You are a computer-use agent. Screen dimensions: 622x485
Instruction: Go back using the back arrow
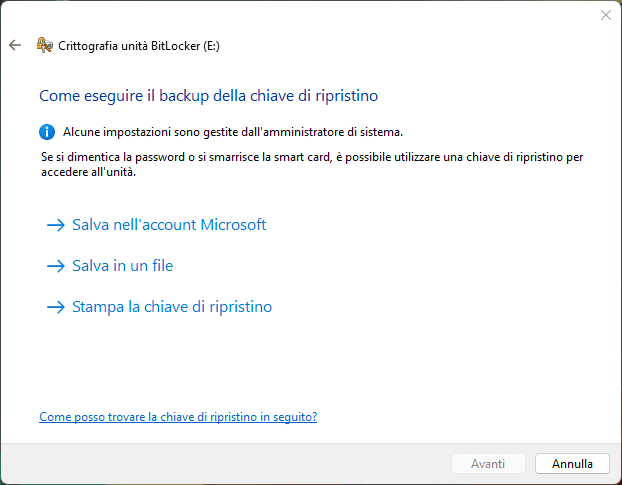14,45
